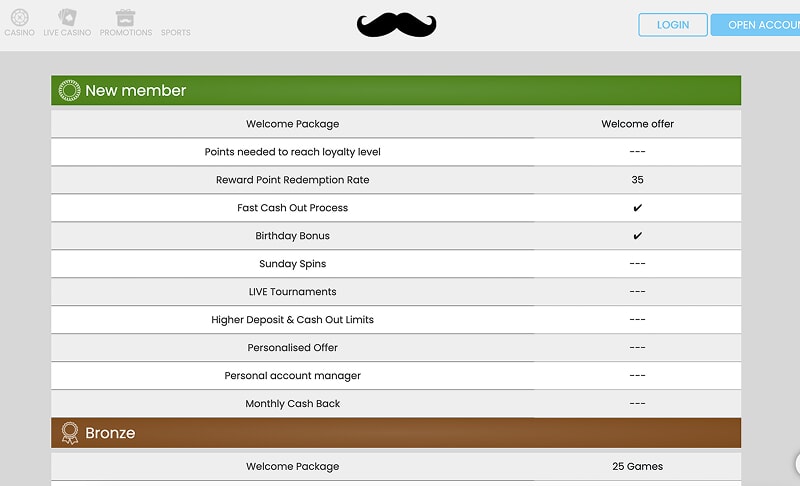This screenshot has height=486, width=800.
Task: Go to the Sports menu item
Action: pyautogui.click(x=175, y=32)
